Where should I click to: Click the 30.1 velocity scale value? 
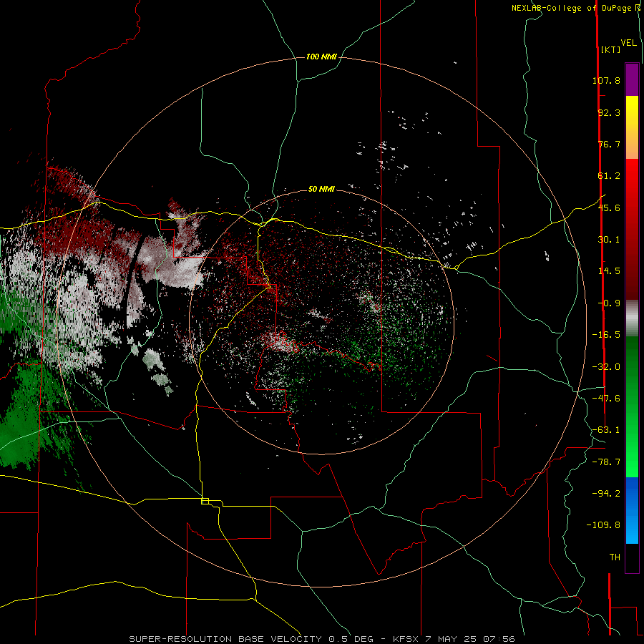point(609,240)
